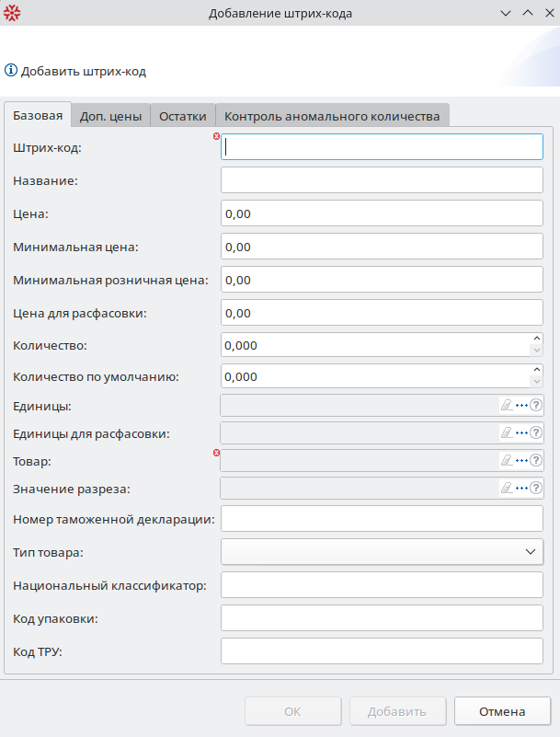Increase Количество по умолчанию with up arrow
The width and height of the screenshot is (560, 737).
pyautogui.click(x=536, y=371)
